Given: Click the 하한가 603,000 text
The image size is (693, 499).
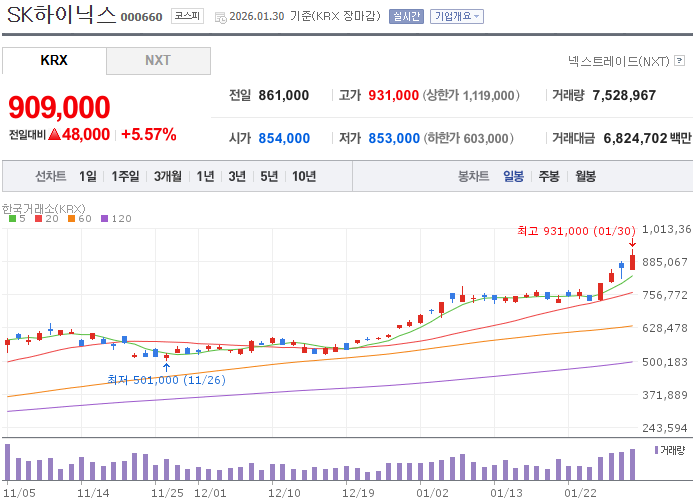Looking at the screenshot, I should (469, 138).
